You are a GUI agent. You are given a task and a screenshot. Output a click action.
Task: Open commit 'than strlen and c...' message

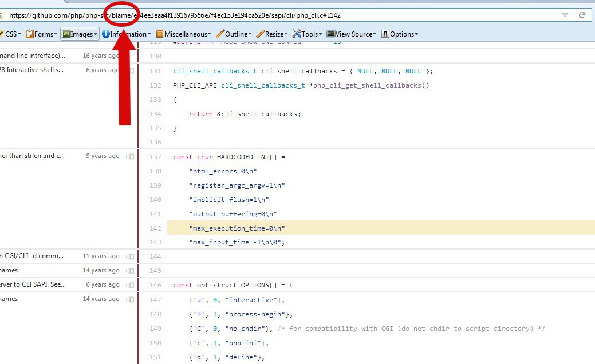[x=32, y=156]
